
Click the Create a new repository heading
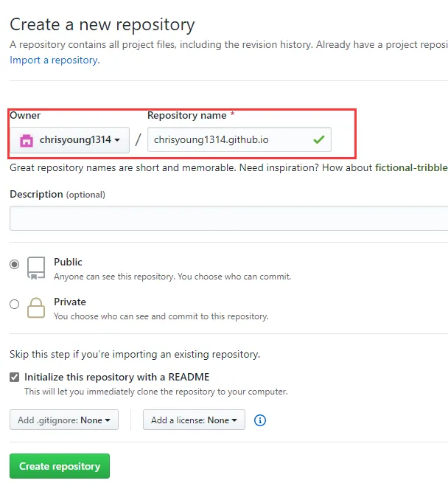point(102,24)
